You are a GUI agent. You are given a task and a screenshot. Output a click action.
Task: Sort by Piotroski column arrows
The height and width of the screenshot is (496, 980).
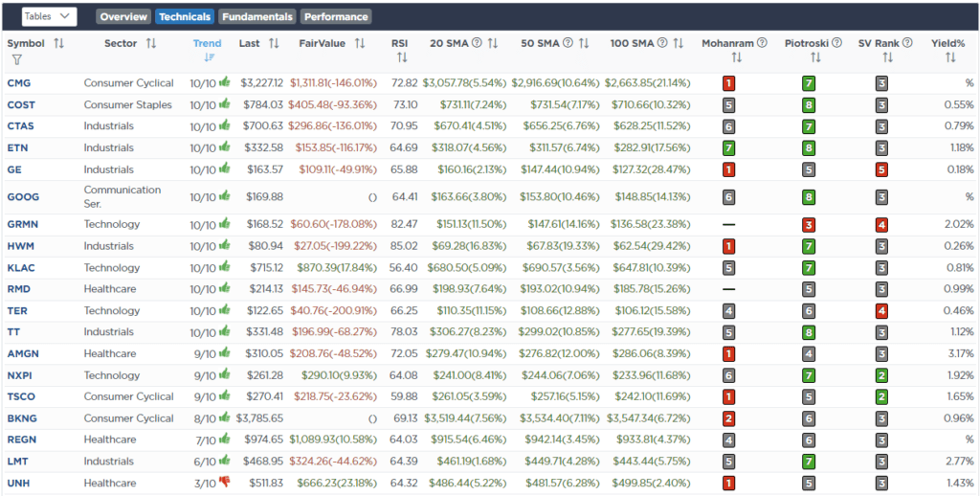coord(815,57)
